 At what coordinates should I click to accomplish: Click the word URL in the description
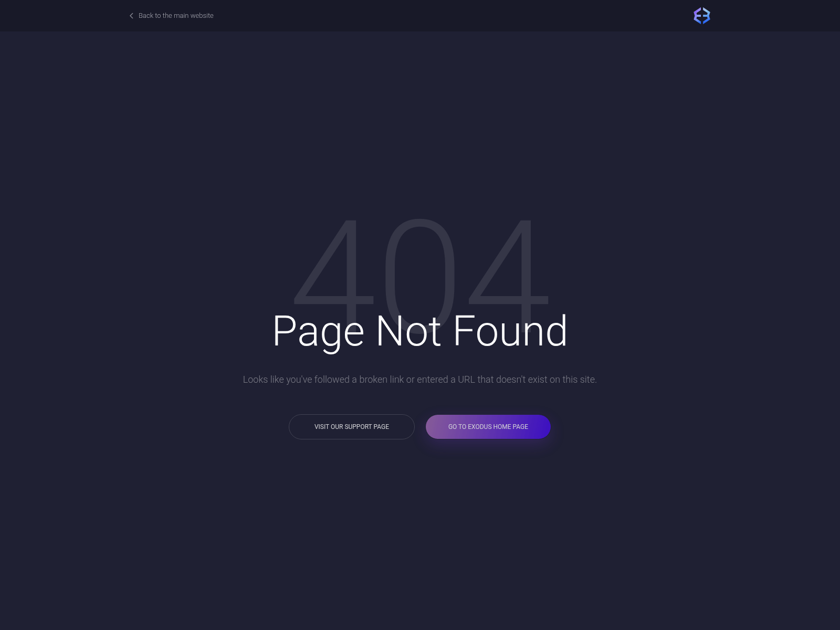[466, 380]
